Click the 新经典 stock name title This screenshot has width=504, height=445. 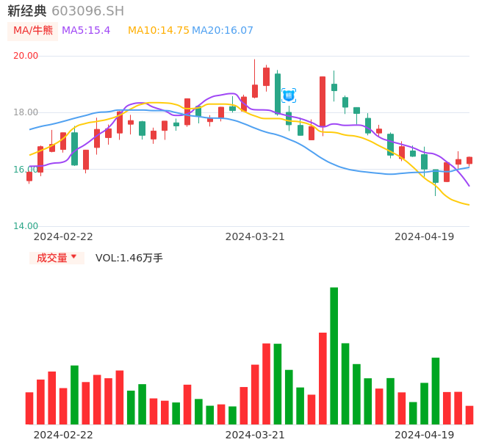(26, 11)
